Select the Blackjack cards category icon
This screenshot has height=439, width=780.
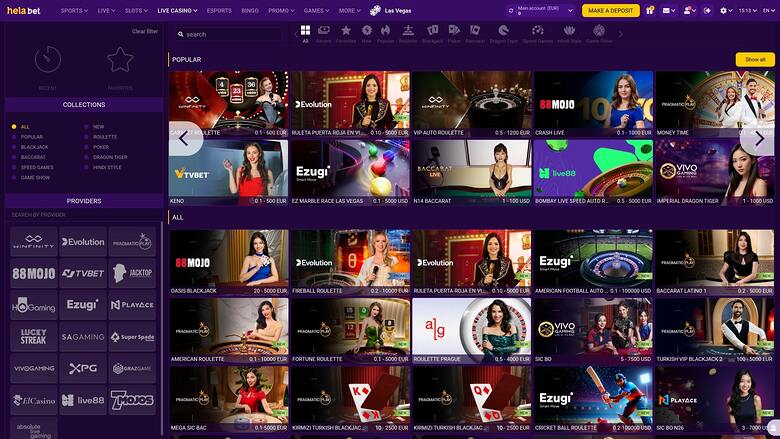pos(432,31)
